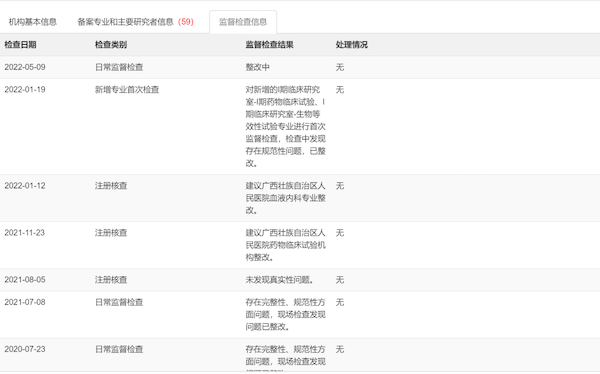Click the red (59) count badge

[186, 22]
